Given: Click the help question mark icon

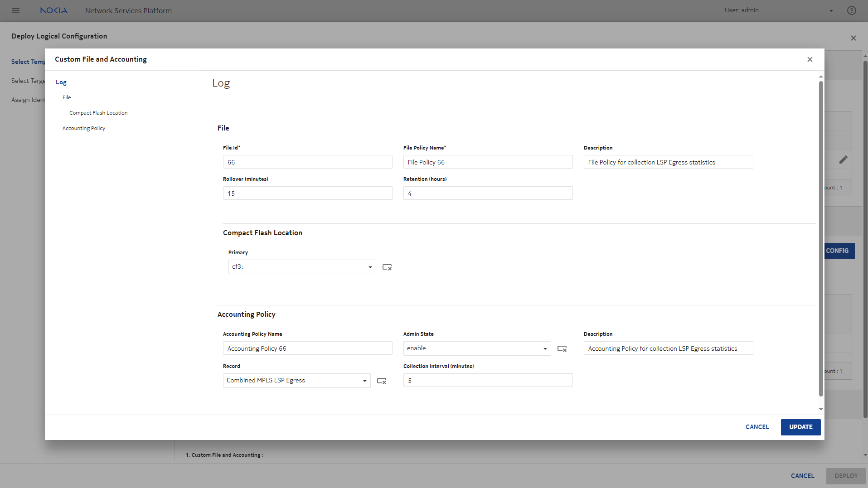Looking at the screenshot, I should coord(851,10).
